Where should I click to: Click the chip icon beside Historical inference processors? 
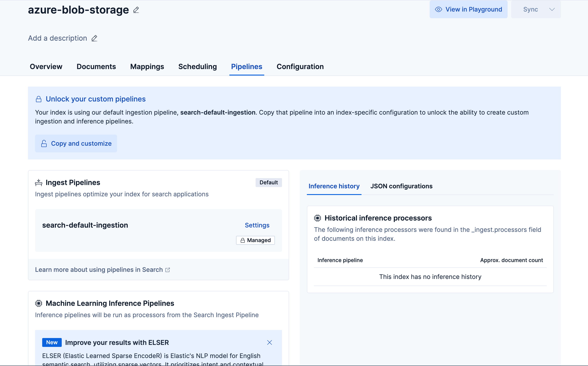(318, 218)
